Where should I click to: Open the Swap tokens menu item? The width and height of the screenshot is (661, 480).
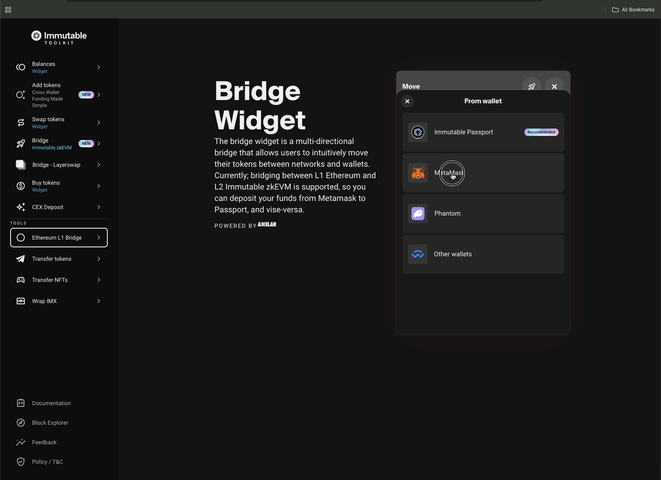59,122
